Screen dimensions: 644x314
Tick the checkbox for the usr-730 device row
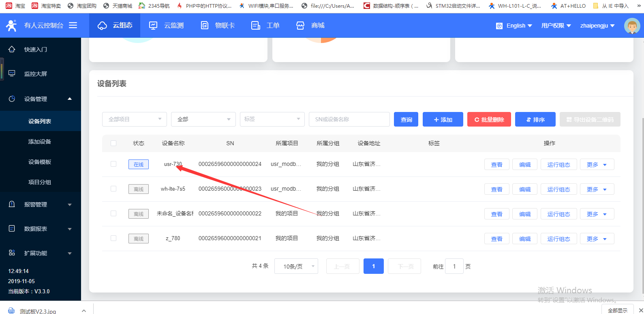click(x=113, y=164)
